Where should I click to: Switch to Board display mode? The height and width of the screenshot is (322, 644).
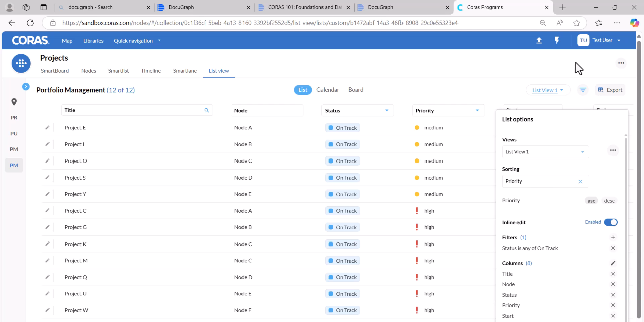click(356, 90)
